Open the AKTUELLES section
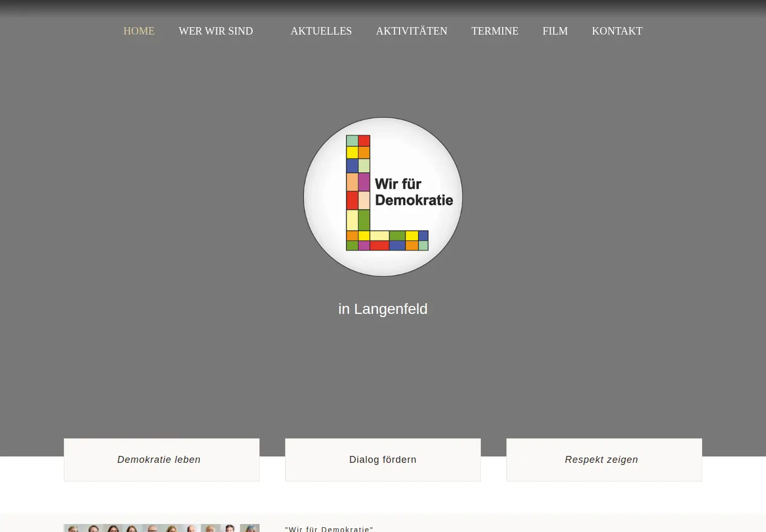 [321, 31]
